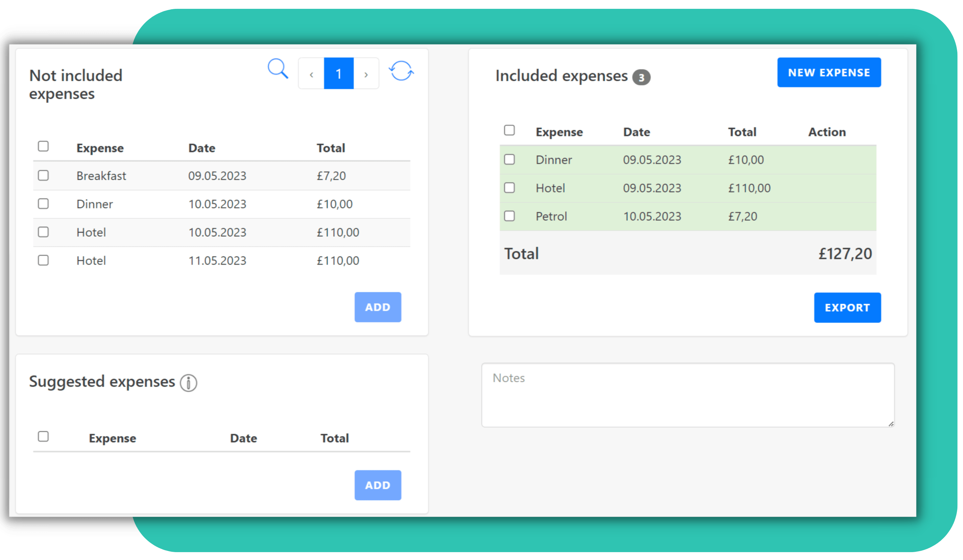Check select-all in Suggested expenses header
The height and width of the screenshot is (560, 963).
[44, 436]
